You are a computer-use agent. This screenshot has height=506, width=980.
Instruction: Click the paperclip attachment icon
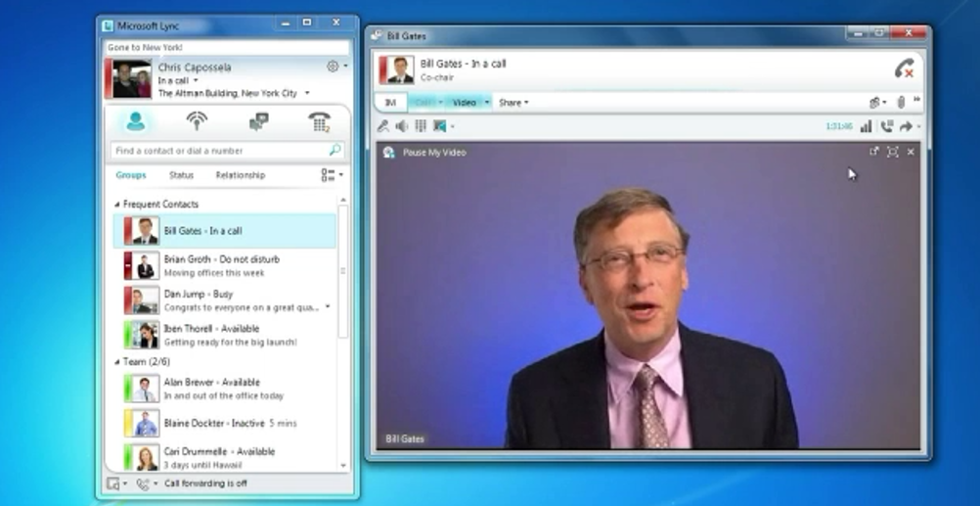coord(901,102)
